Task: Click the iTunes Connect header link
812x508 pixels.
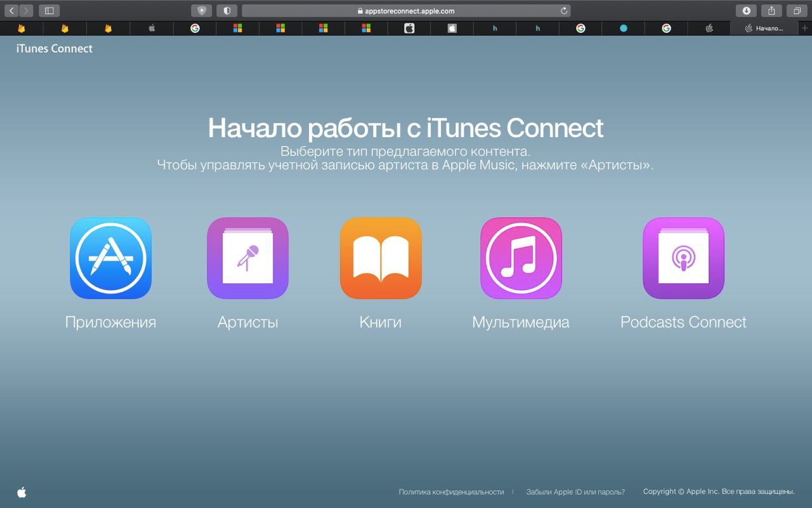Action: (55, 49)
